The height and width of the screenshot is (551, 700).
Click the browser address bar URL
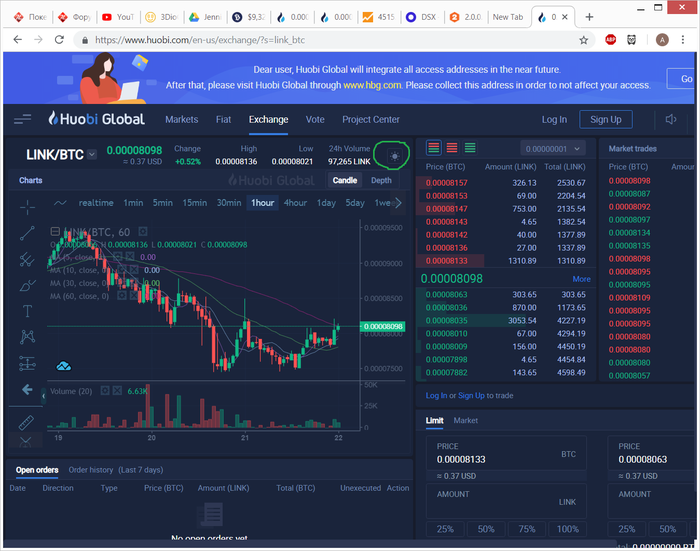point(200,40)
